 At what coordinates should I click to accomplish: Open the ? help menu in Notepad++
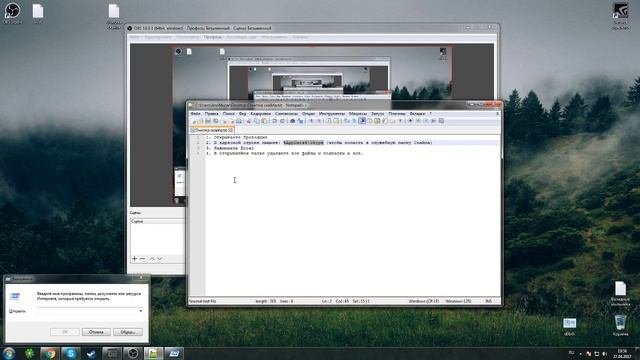(430, 113)
